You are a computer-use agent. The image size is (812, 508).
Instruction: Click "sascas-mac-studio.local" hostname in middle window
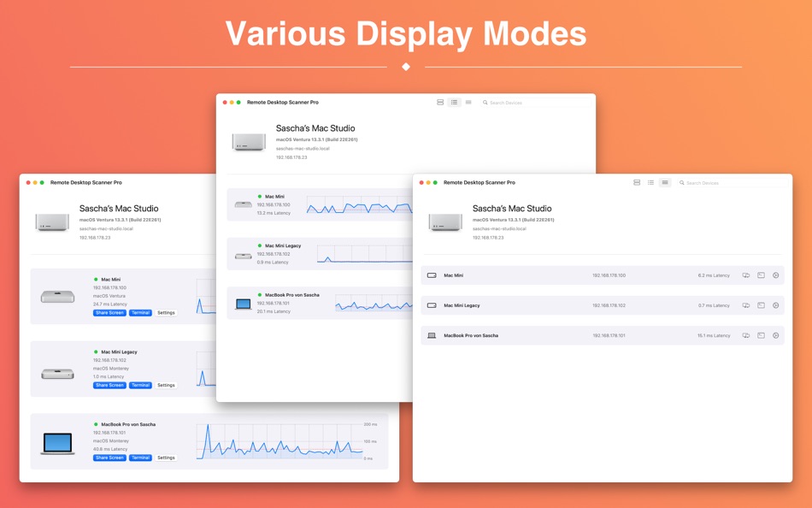[303, 148]
